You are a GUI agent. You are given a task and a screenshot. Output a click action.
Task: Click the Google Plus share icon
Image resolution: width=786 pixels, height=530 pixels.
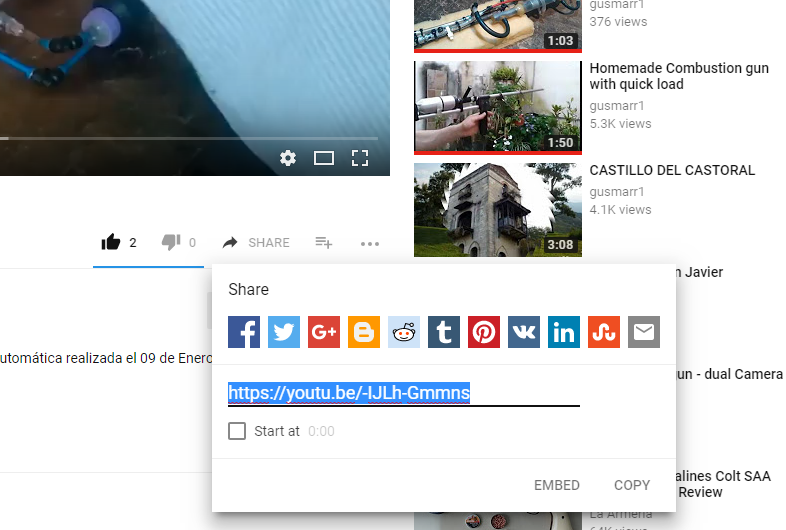point(324,332)
